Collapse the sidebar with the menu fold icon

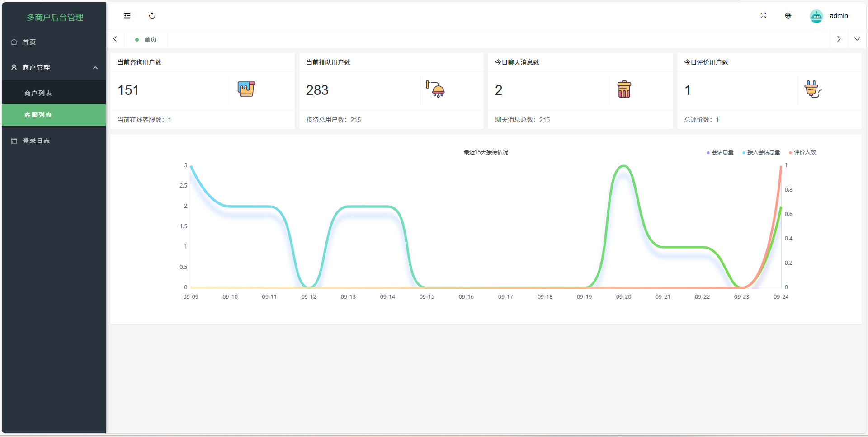tap(127, 16)
